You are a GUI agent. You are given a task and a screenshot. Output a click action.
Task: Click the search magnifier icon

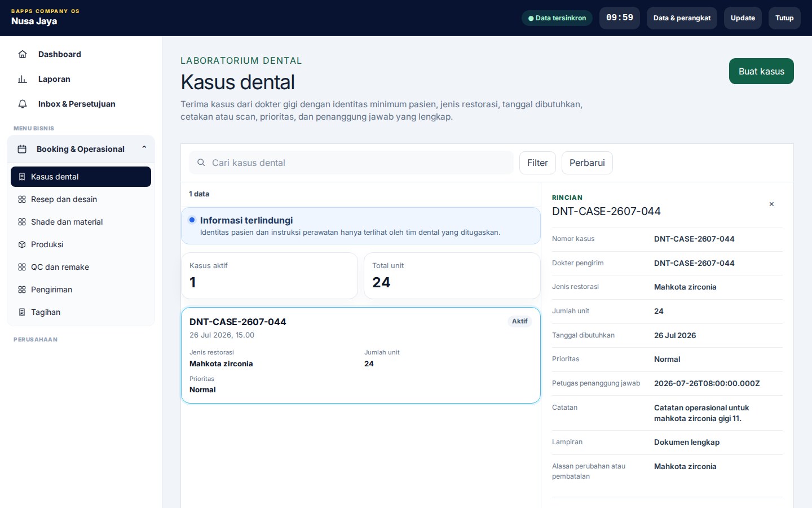(x=201, y=163)
